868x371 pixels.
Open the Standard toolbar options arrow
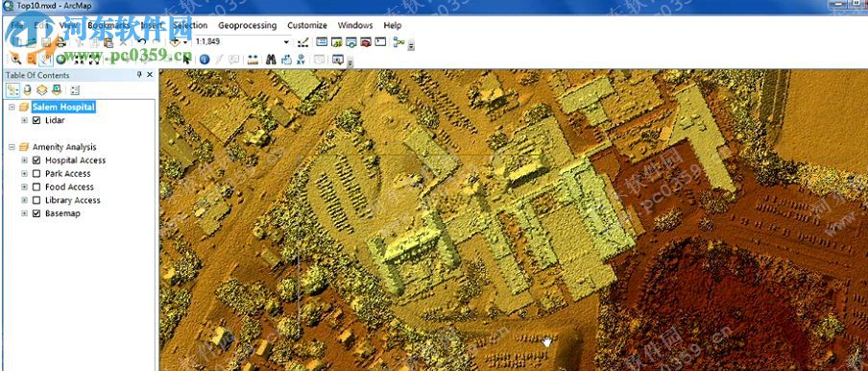411,45
